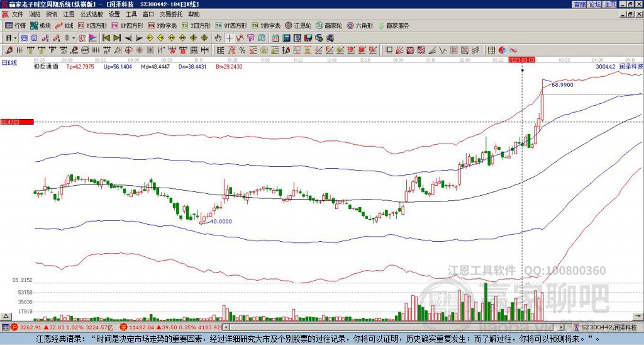Select the red pencil drawing tool
The image size is (644, 345).
[x=8, y=50]
